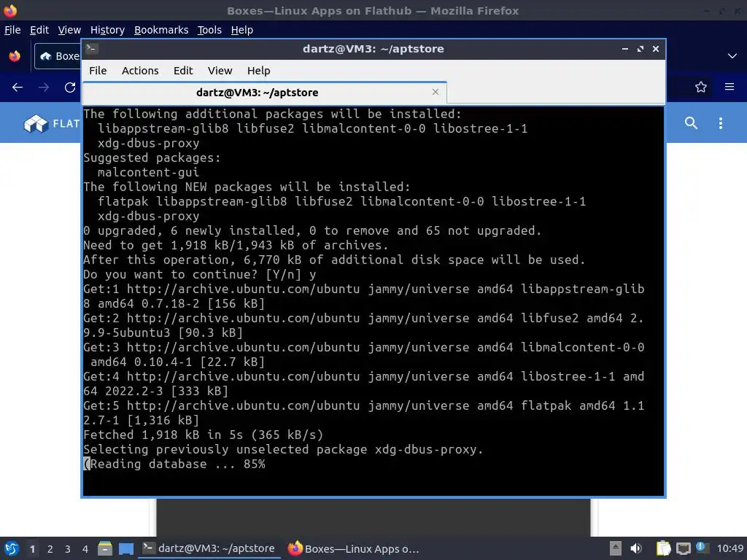Click the 'Reading database ... 85%' line
This screenshot has height=560, width=747.
tap(174, 464)
